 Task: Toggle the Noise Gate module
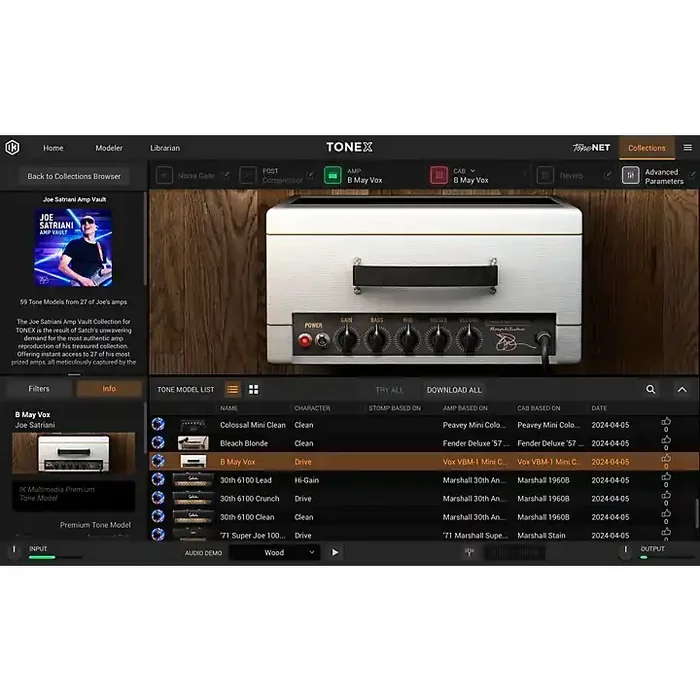(x=164, y=175)
